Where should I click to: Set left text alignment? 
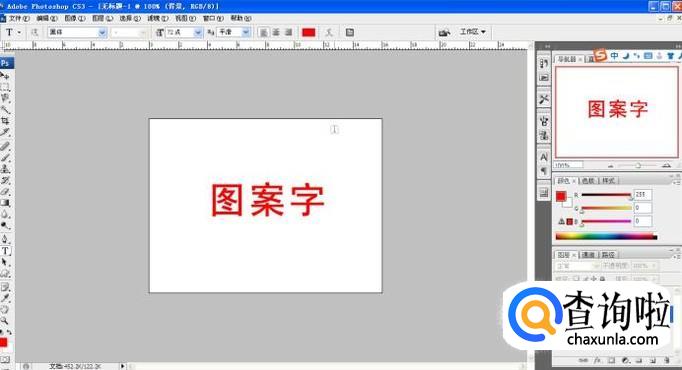tap(263, 32)
